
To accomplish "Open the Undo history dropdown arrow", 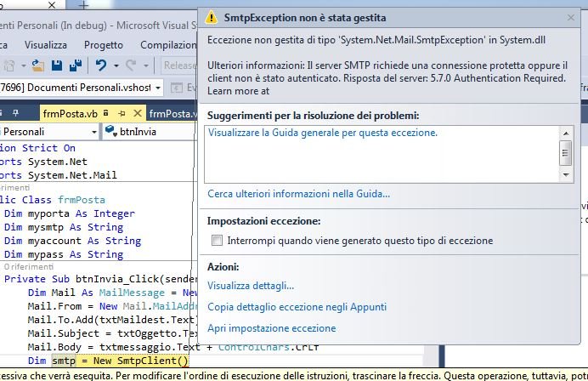I will pyautogui.click(x=116, y=66).
